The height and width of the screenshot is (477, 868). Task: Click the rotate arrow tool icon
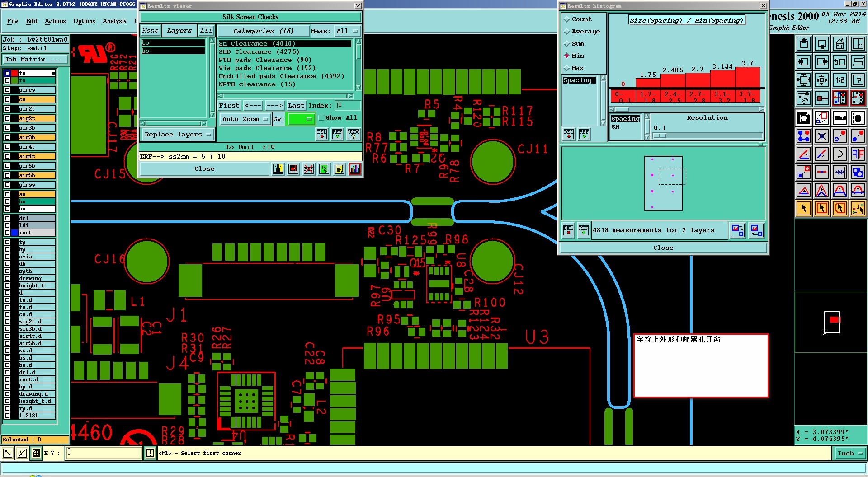(840, 154)
